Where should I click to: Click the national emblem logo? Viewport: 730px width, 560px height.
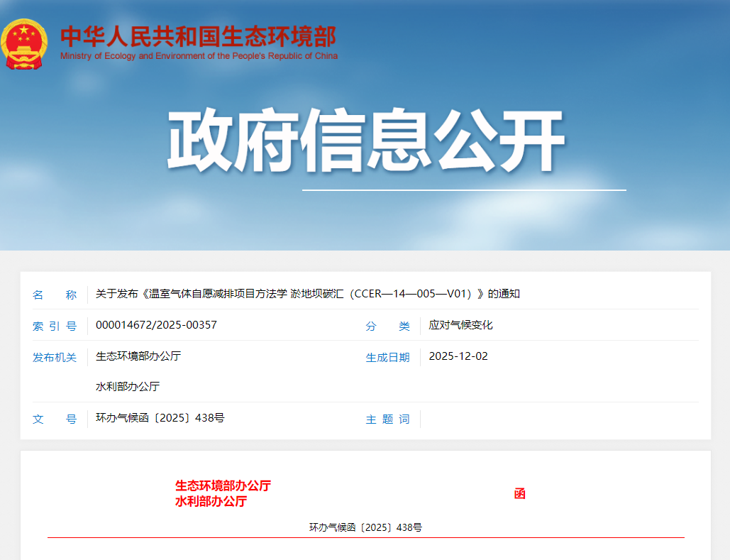(25, 44)
